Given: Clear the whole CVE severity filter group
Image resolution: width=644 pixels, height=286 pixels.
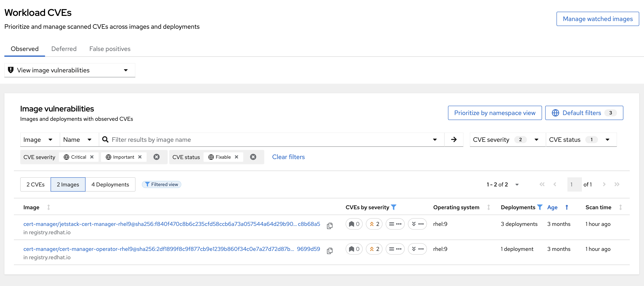Looking at the screenshot, I should 157,157.
